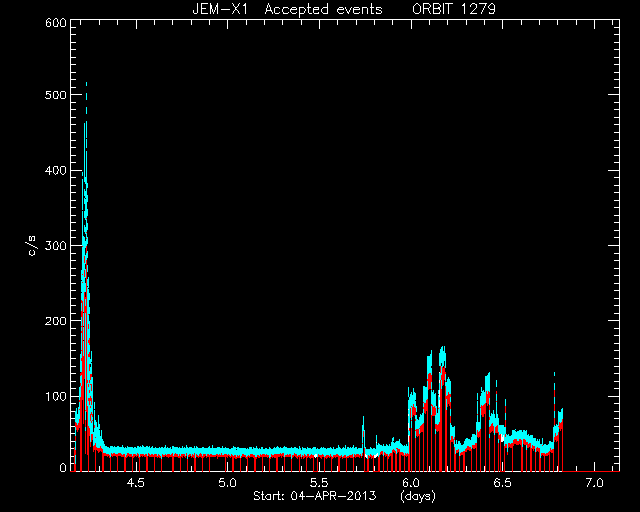Image resolution: width=640 pixels, height=512 pixels.
Task: Select the 200 y-axis tick label
Action: [56, 321]
